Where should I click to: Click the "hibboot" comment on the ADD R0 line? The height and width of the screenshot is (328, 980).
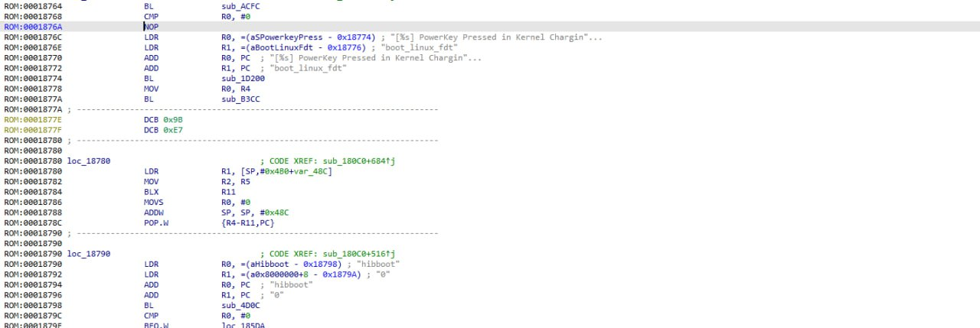tap(291, 284)
